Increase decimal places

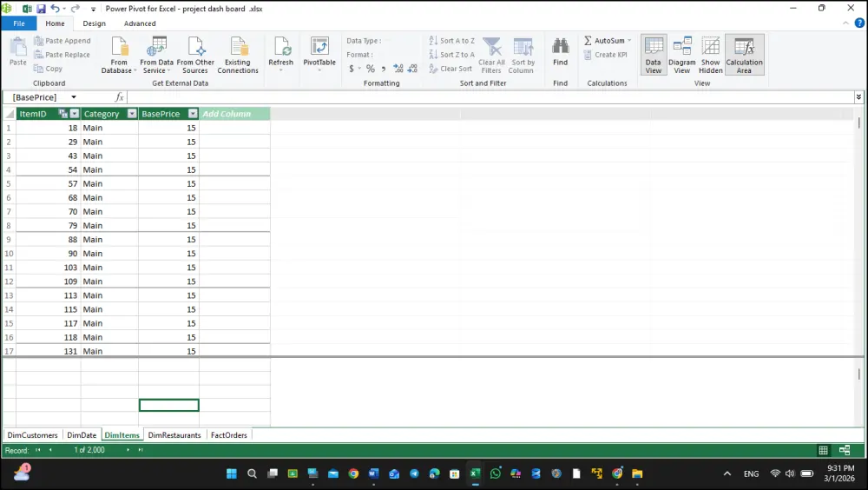(398, 69)
